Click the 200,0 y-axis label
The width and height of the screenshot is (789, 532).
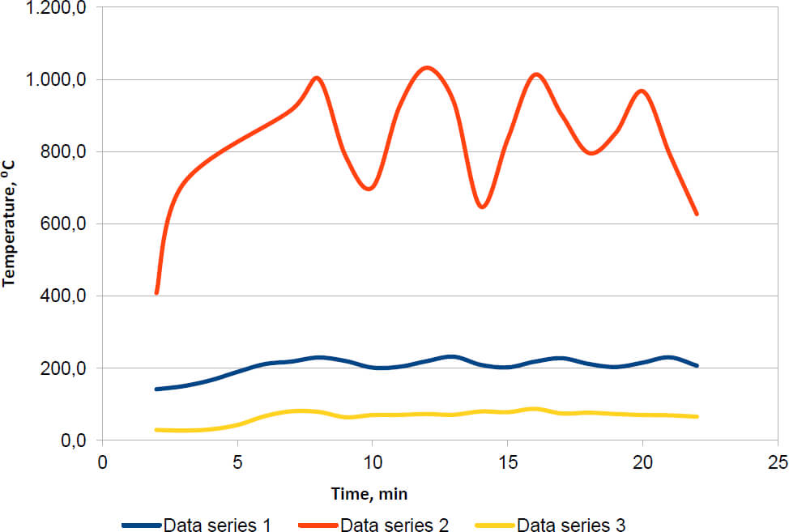point(66,368)
